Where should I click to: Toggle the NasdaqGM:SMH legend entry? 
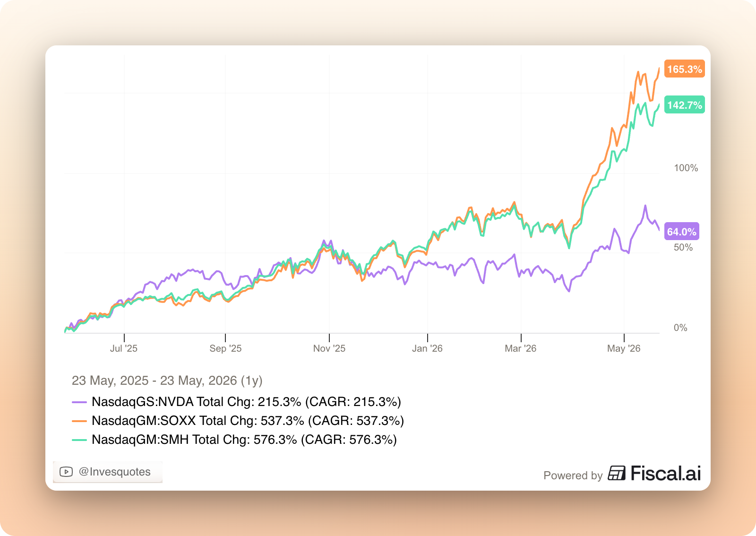234,440
